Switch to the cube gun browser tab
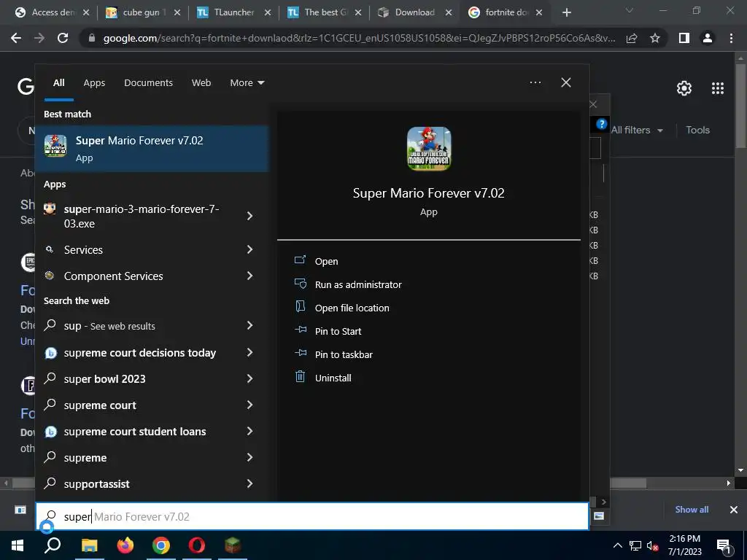This screenshot has height=560, width=747. (144, 12)
